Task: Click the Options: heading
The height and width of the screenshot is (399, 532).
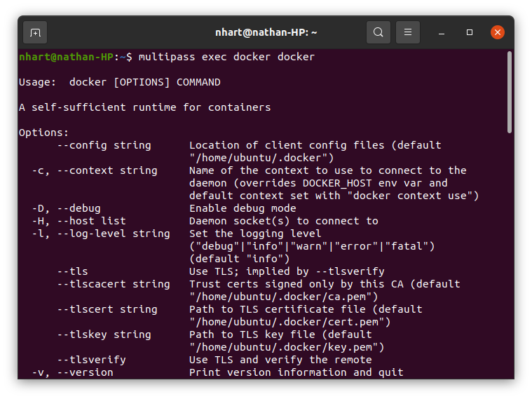Action: (43, 133)
